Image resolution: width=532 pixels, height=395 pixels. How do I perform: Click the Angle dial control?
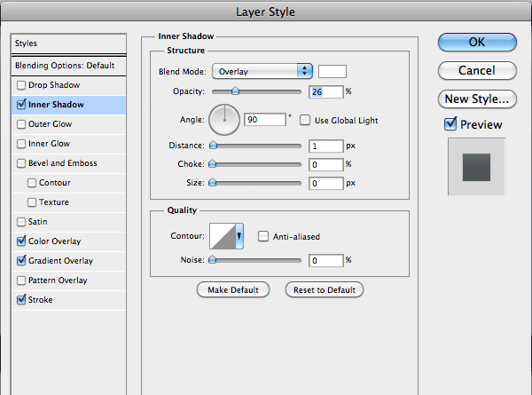[224, 120]
